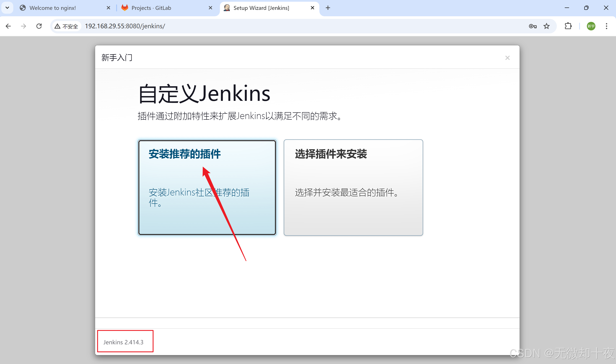
Task: Open the saved password key icon
Action: click(x=532, y=26)
